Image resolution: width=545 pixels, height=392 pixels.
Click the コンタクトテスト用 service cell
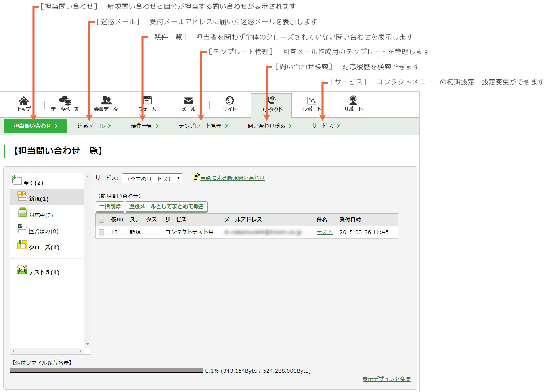193,232
